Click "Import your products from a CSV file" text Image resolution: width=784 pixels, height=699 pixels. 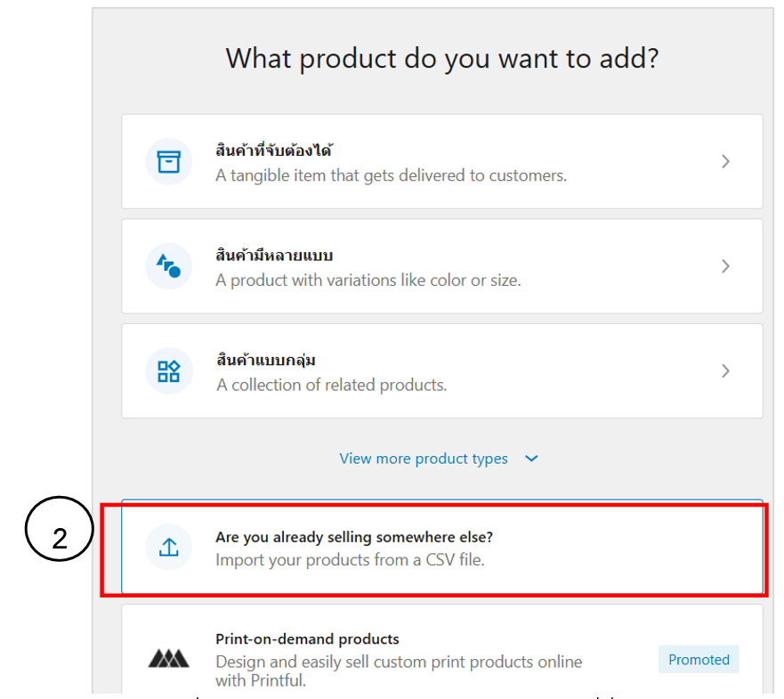350,561
